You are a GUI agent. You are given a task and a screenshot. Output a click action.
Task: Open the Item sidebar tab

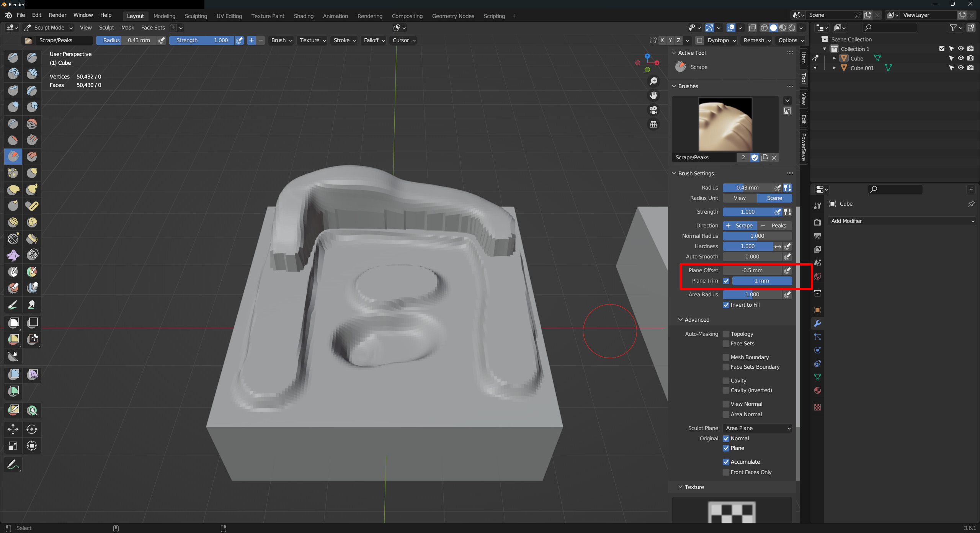point(804,57)
